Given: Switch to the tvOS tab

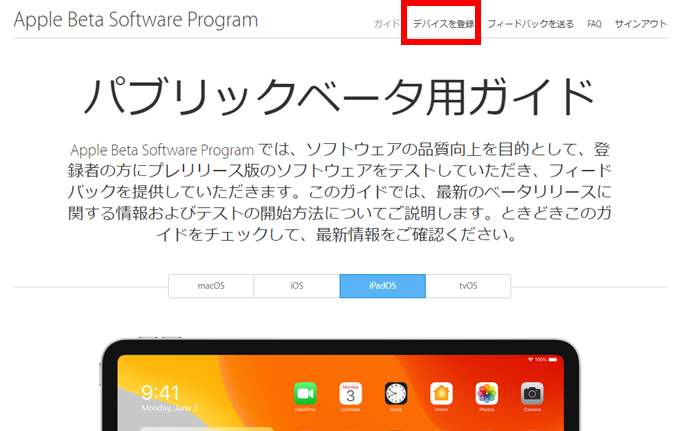Looking at the screenshot, I should pyautogui.click(x=468, y=286).
